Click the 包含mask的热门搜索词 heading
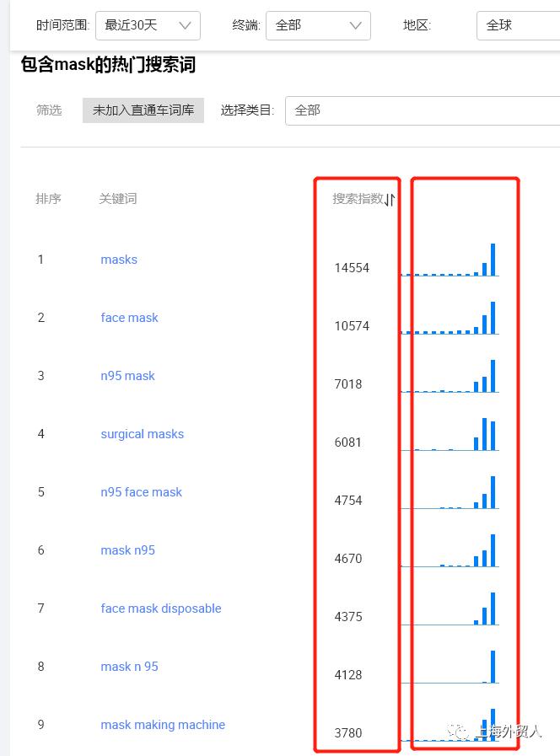This screenshot has width=560, height=756. click(x=108, y=65)
